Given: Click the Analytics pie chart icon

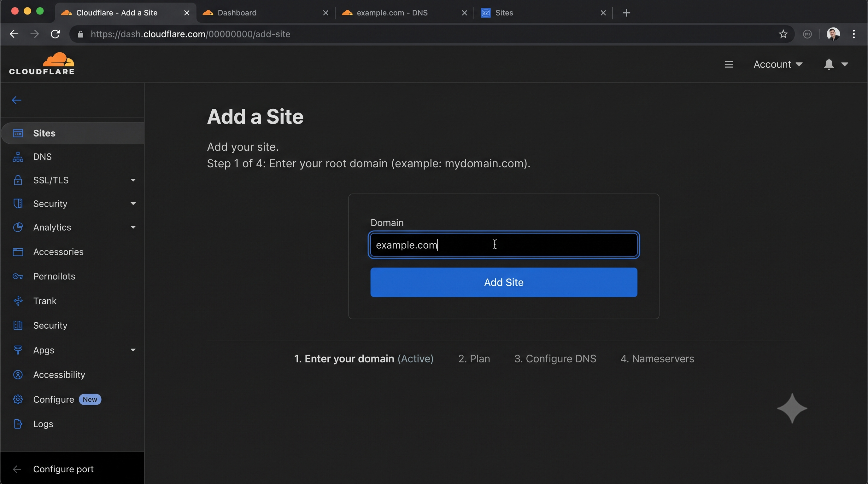Looking at the screenshot, I should [x=18, y=227].
